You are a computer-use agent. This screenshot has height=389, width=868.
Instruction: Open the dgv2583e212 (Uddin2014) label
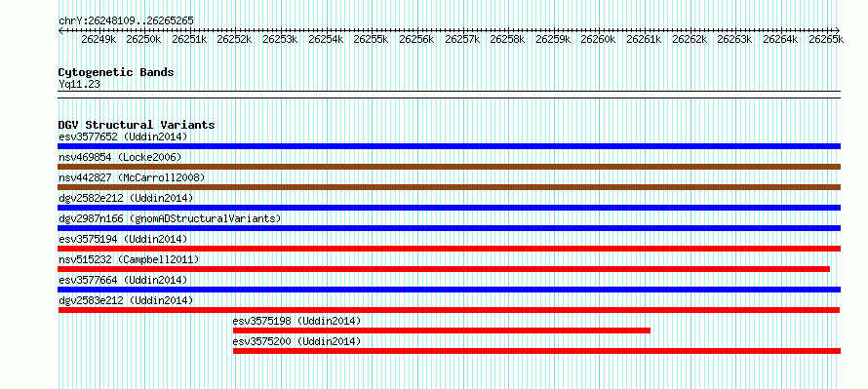[126, 300]
